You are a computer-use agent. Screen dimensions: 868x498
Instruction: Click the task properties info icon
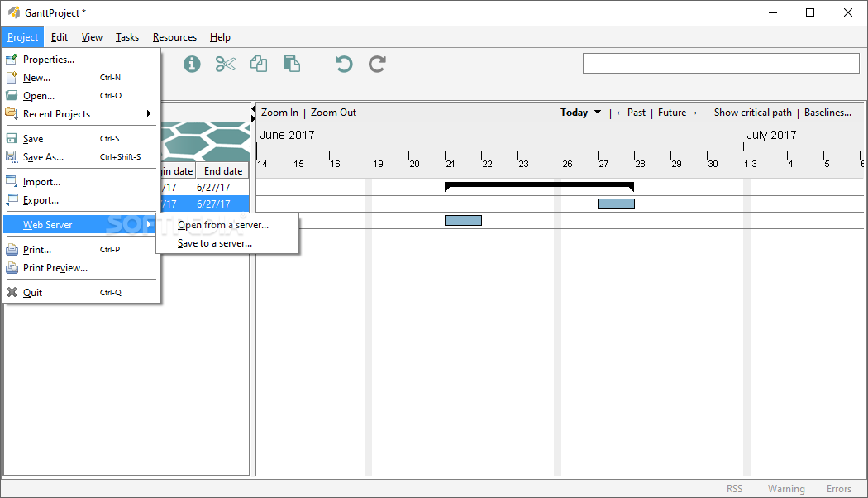point(192,65)
